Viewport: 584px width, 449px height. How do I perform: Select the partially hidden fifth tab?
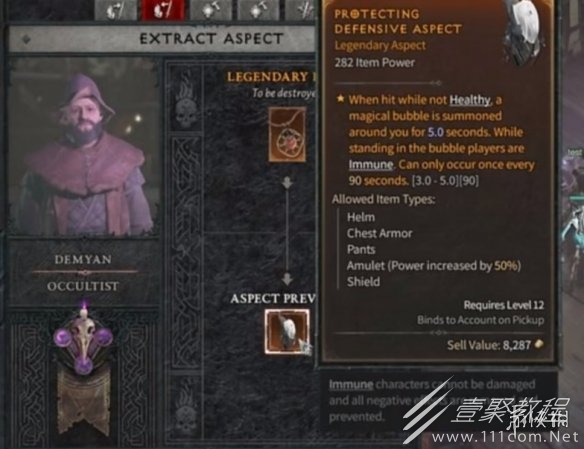301,10
